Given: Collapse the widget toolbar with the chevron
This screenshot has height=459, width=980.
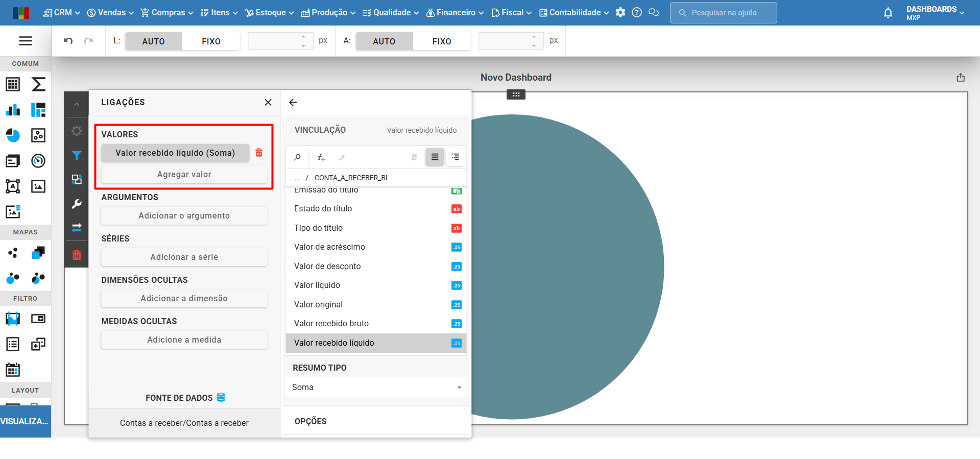Looking at the screenshot, I should coord(77,104).
